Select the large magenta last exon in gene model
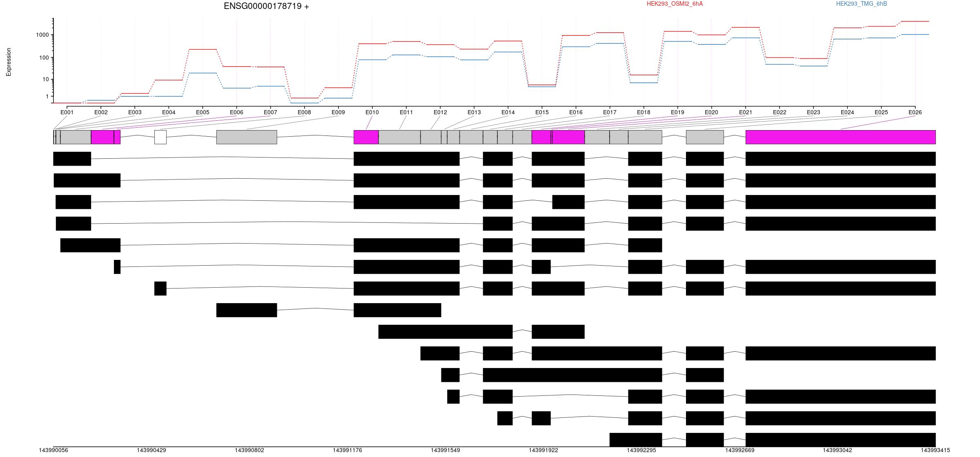This screenshot has height=457, width=980. pos(841,137)
